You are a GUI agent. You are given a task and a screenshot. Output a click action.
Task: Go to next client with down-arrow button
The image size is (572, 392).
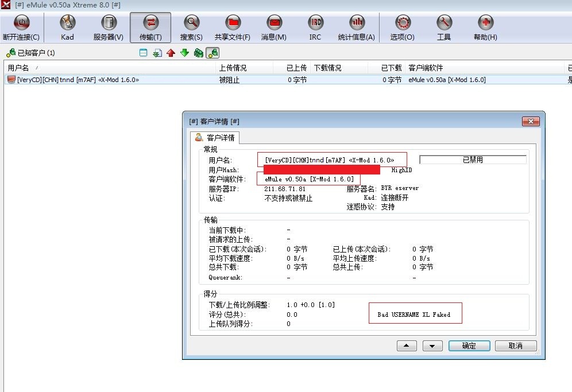[x=432, y=346]
